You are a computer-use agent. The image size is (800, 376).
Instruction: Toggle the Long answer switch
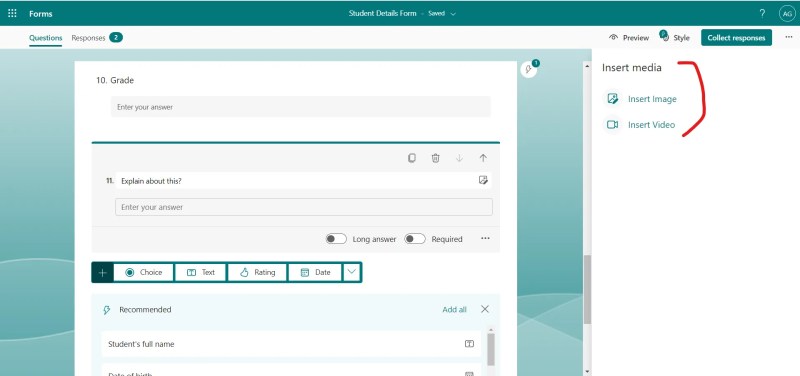click(336, 239)
